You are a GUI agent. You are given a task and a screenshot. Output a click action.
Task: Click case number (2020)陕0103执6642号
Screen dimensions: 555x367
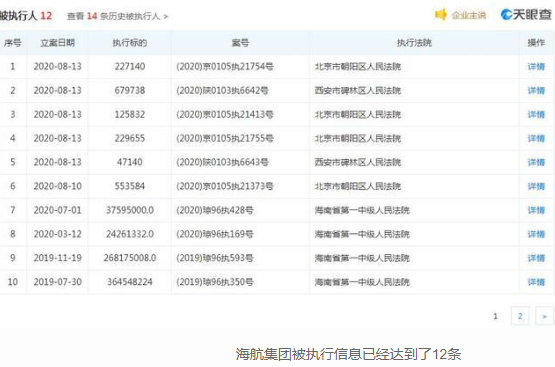pos(222,91)
